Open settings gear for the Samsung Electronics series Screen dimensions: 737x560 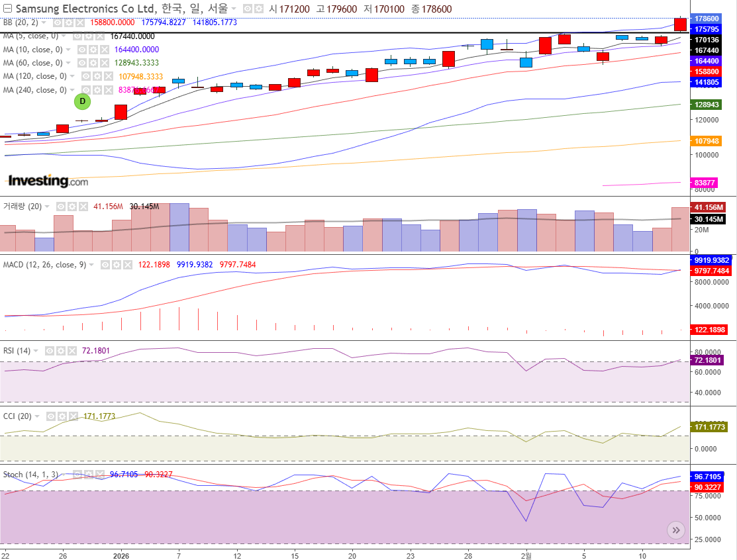click(x=258, y=9)
